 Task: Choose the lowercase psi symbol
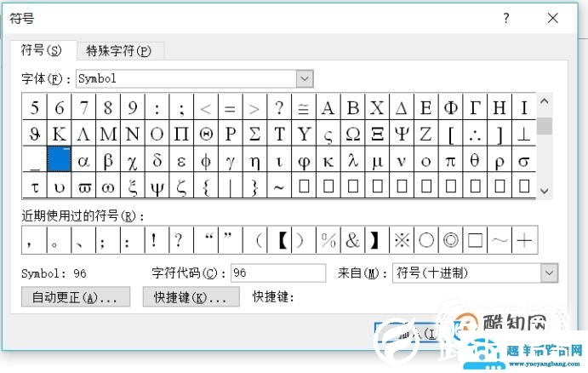(157, 186)
